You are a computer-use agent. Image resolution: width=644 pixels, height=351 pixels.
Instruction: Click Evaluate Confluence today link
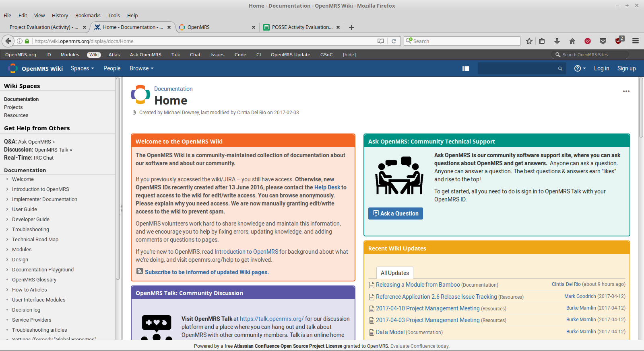click(x=420, y=346)
